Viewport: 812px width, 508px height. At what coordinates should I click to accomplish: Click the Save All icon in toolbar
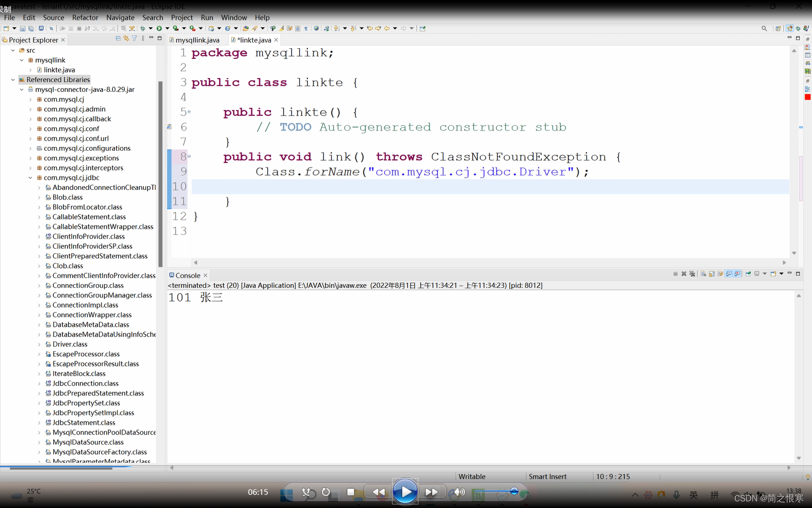[31, 28]
